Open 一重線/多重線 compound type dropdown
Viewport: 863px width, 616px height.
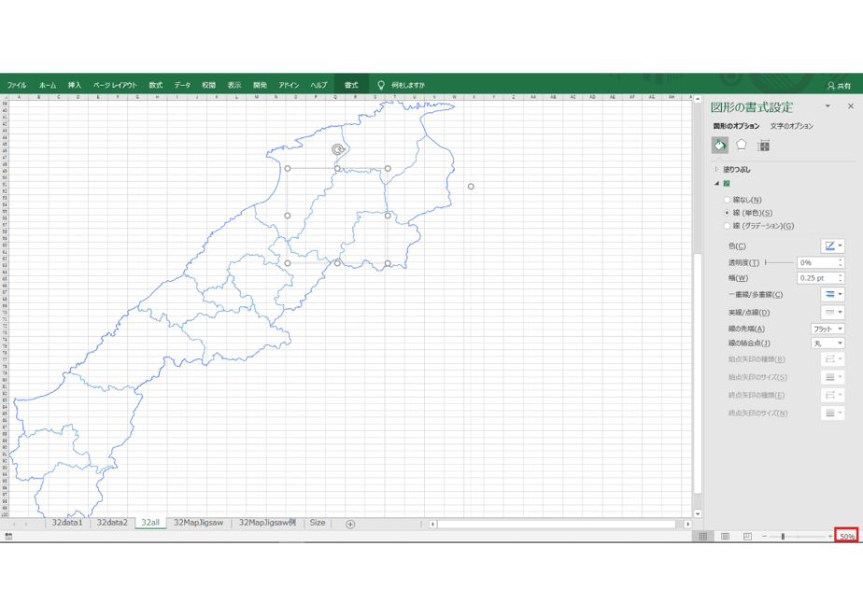click(x=833, y=294)
